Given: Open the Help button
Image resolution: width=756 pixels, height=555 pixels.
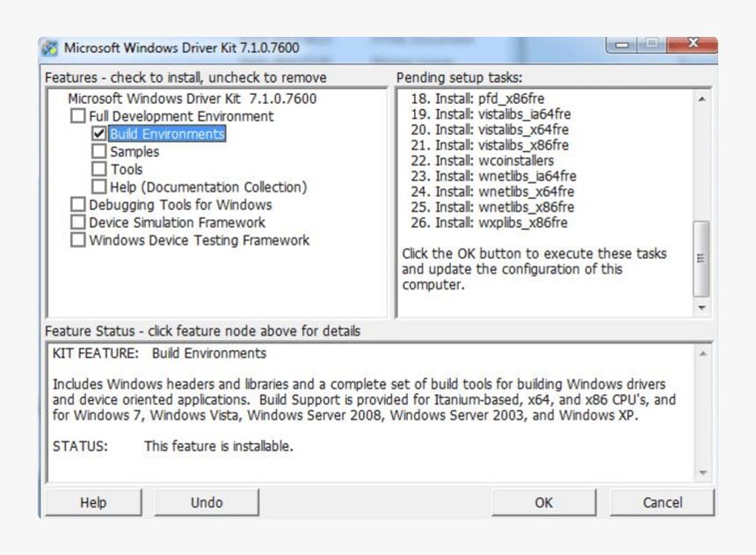Looking at the screenshot, I should click(x=93, y=502).
